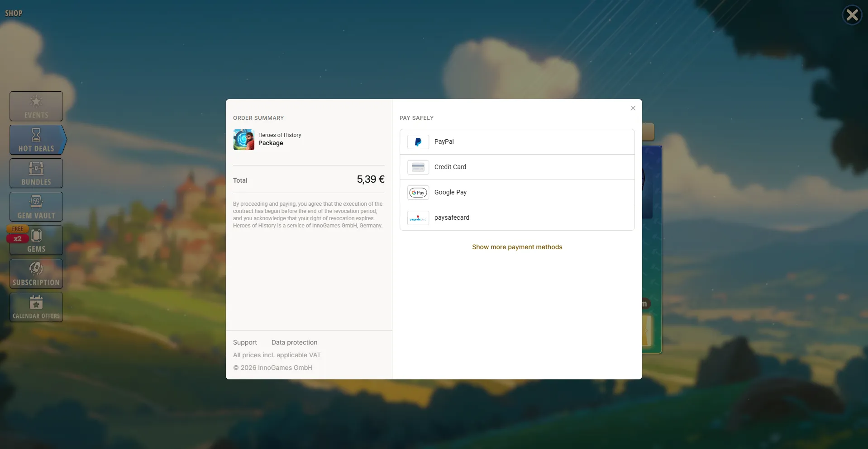Viewport: 868px width, 449px height.
Task: Open the Subscription shop tab
Action: point(36,274)
